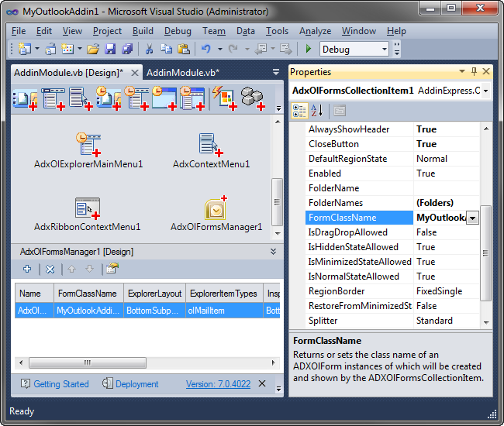This screenshot has width=504, height=426.
Task: Select the CloseButton property row
Action: tap(392, 144)
